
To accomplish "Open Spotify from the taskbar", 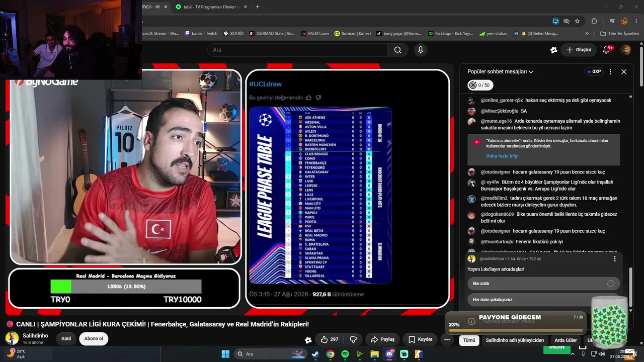I will point(345,354).
